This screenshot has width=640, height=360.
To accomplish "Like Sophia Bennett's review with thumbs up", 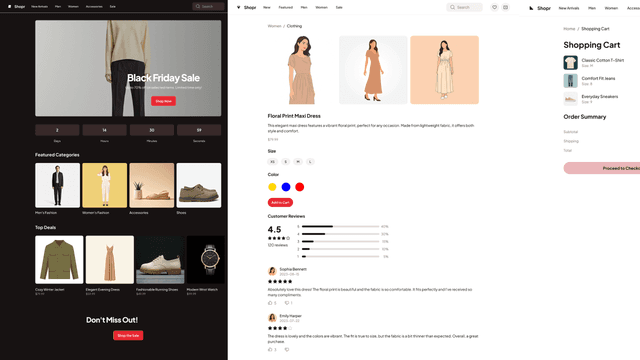I will point(270,303).
